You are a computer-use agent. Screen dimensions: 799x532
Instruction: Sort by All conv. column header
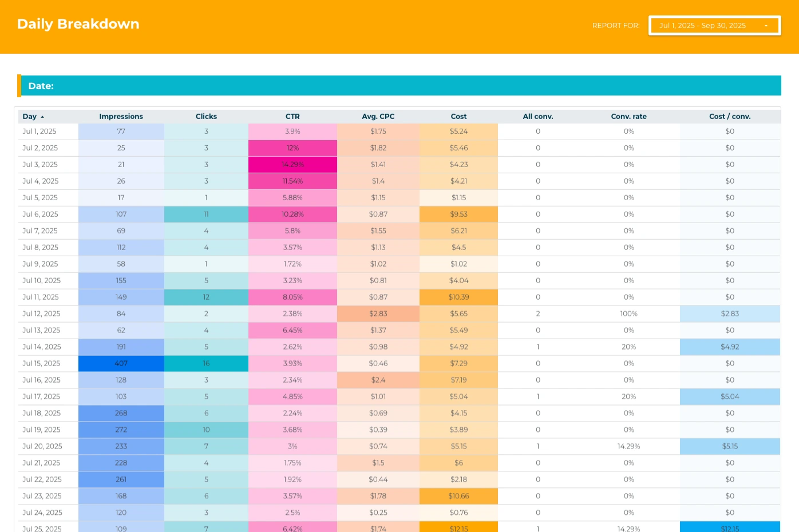[x=537, y=117]
